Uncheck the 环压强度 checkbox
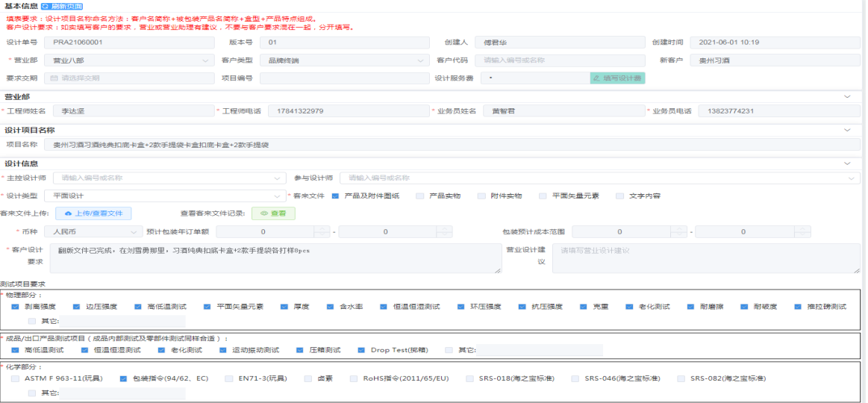The height and width of the screenshot is (403, 868). coord(460,306)
